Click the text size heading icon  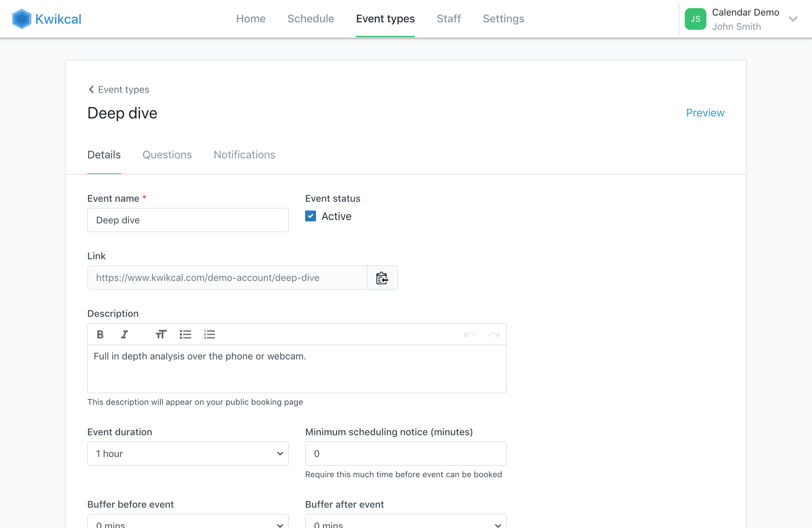click(x=161, y=334)
